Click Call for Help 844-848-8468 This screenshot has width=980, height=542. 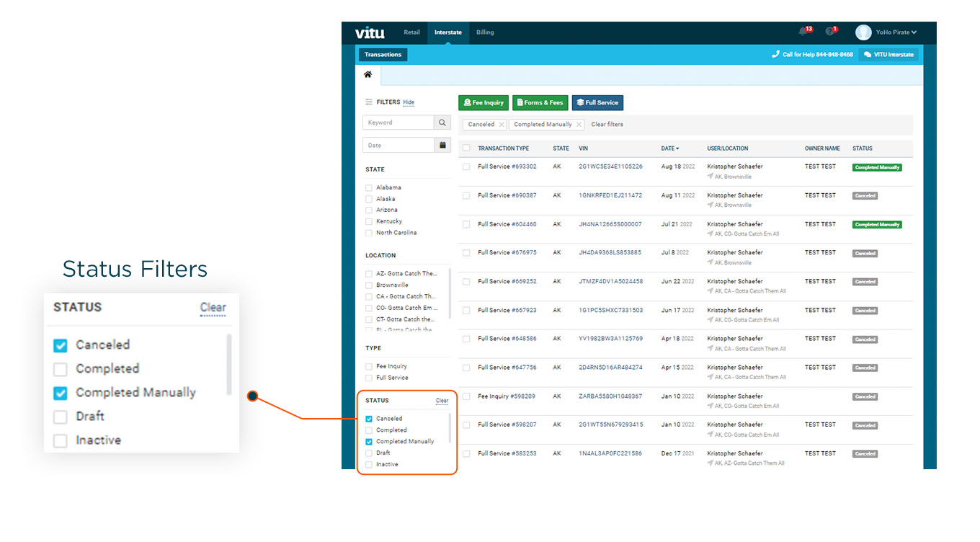pos(812,55)
